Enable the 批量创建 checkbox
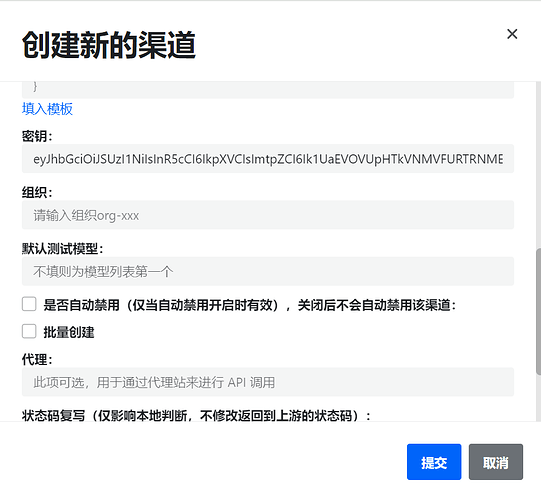 pos(29,331)
